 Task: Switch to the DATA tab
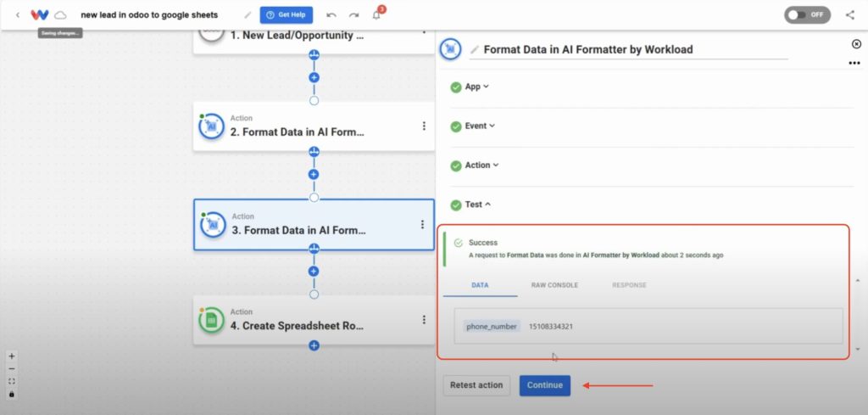tap(480, 285)
